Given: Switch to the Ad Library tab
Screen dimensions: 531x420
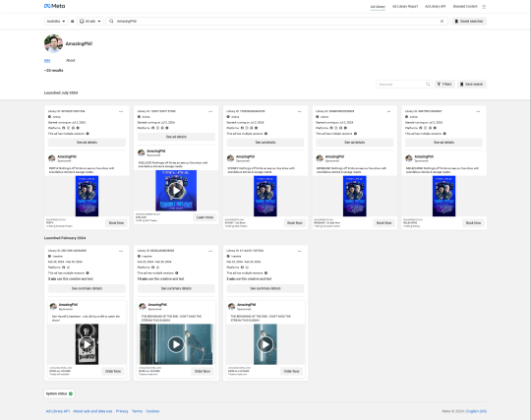Looking at the screenshot, I should tap(378, 7).
